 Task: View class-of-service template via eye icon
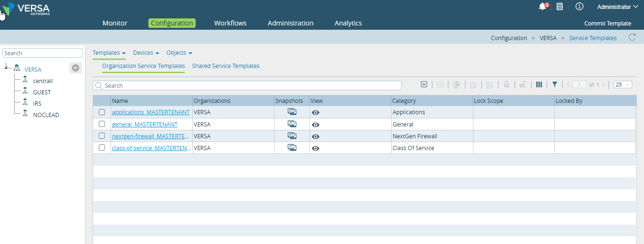316,148
